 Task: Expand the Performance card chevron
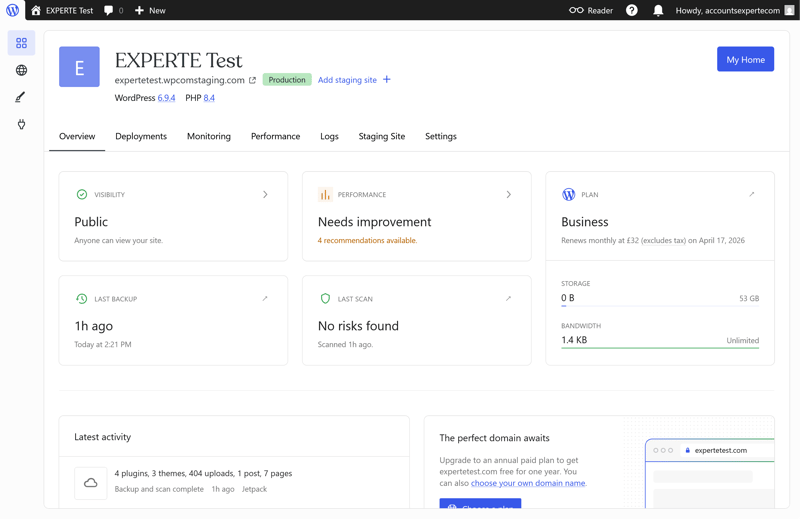509,194
